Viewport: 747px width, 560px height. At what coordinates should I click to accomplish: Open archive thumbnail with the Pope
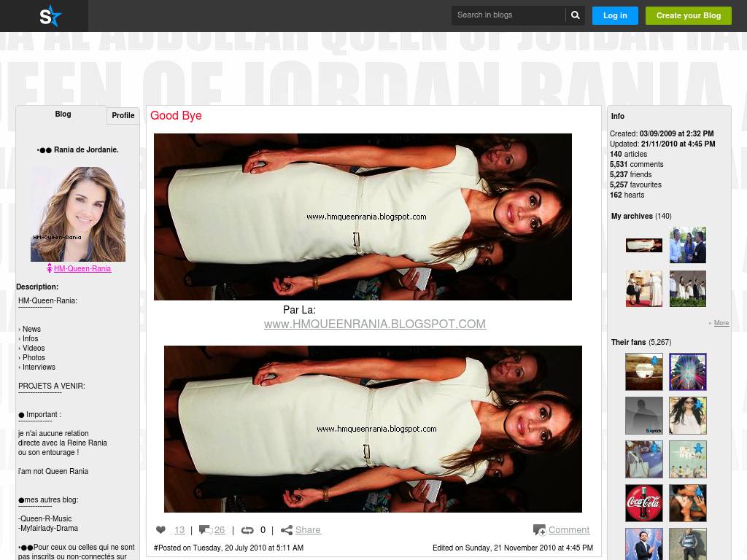[643, 289]
